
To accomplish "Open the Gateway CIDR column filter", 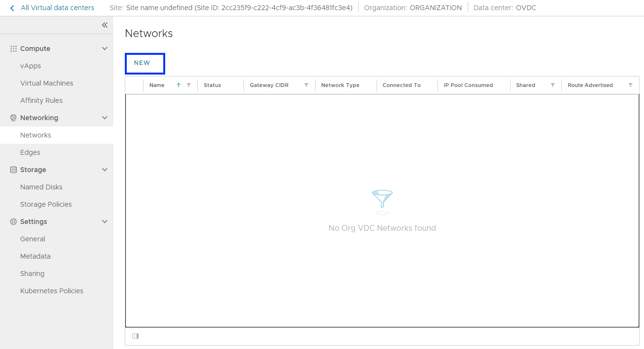I will [306, 85].
